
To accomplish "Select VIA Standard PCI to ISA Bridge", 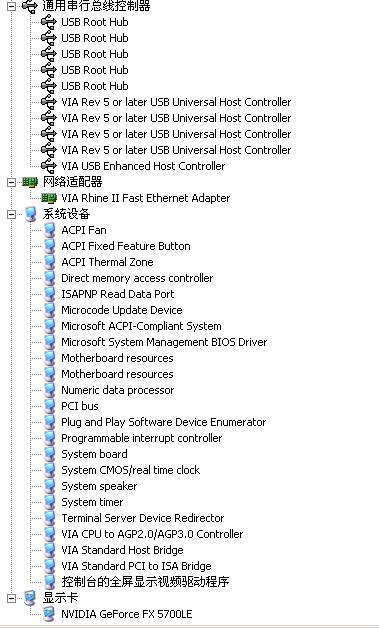I will (x=136, y=566).
